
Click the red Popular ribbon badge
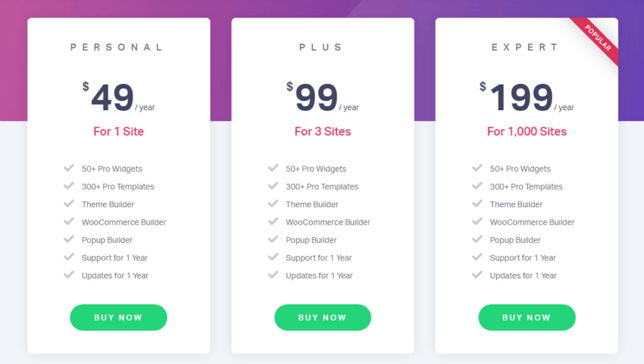point(597,38)
